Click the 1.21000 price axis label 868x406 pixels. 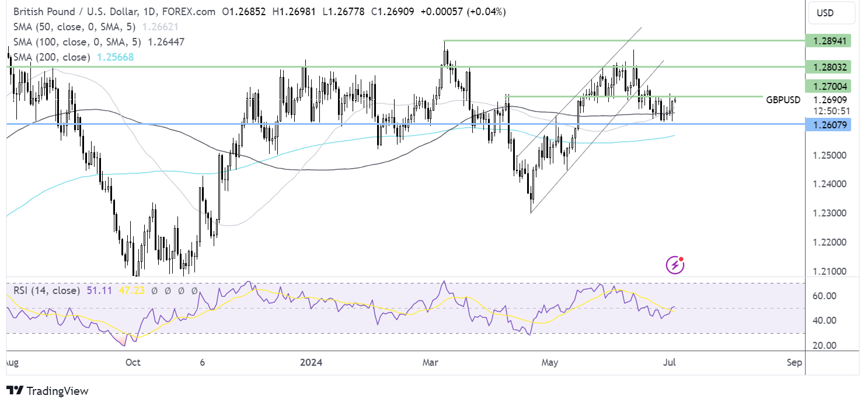pyautogui.click(x=829, y=272)
